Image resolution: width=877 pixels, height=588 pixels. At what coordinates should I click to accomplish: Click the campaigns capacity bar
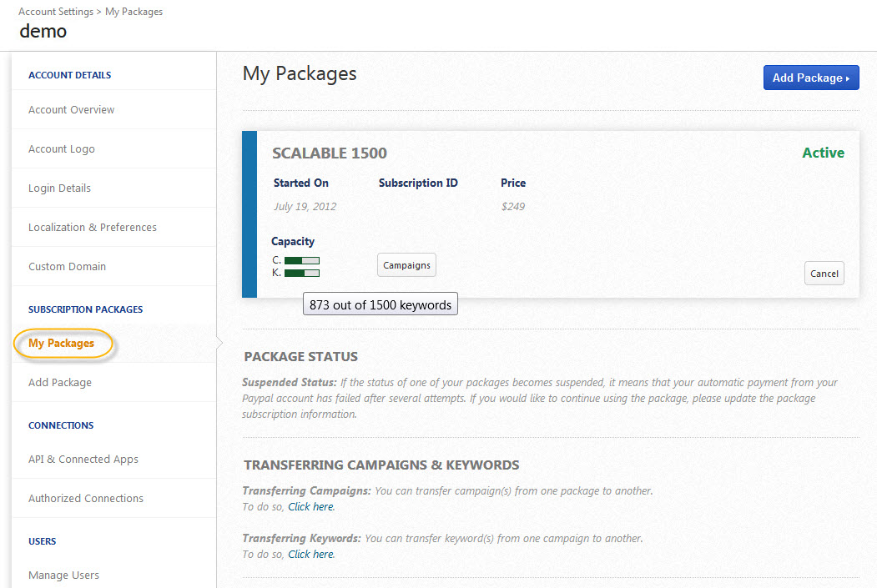pyautogui.click(x=302, y=261)
